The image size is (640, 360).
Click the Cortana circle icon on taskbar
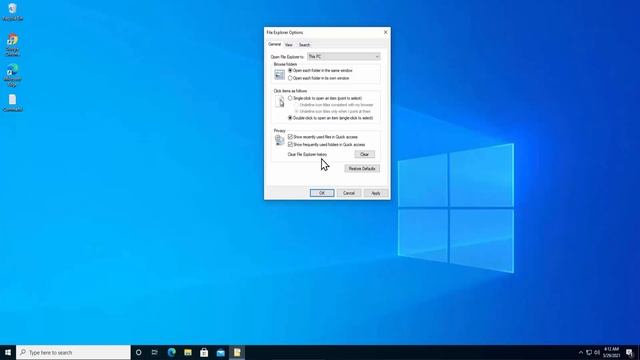(138, 352)
